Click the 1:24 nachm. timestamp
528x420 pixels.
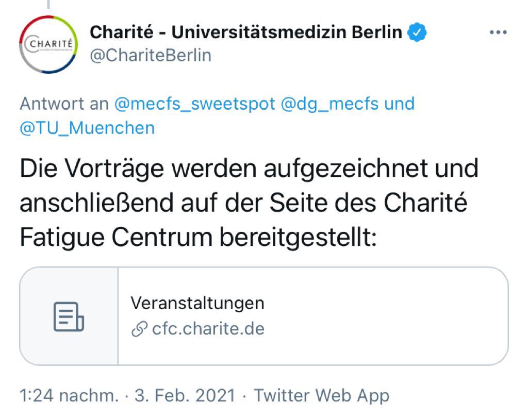pos(69,396)
